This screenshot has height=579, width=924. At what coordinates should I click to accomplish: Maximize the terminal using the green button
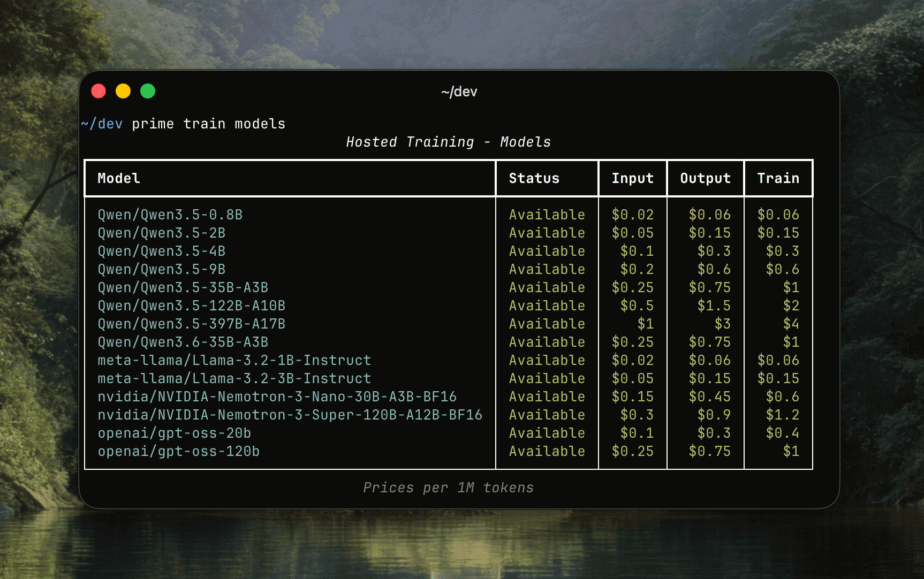point(148,92)
